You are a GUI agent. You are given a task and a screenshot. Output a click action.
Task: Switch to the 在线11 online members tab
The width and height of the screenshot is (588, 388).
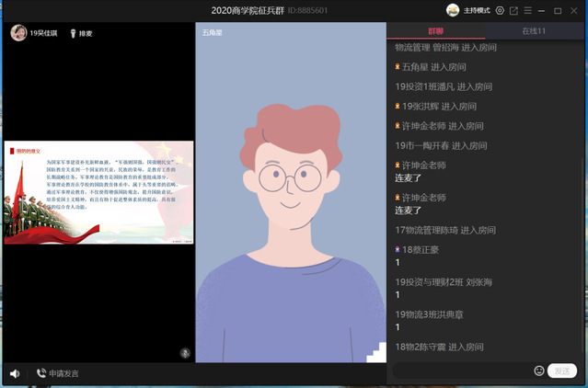(x=534, y=31)
